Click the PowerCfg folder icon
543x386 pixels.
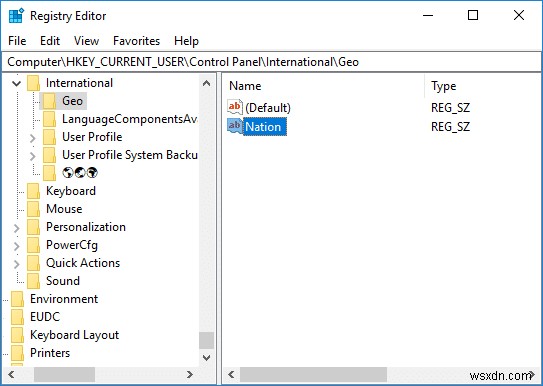tap(33, 245)
